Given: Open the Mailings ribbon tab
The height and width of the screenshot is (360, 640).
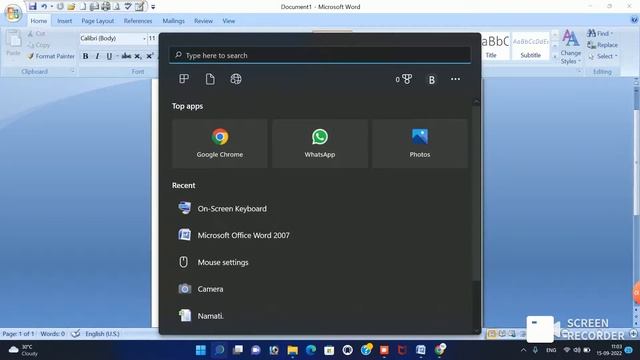Looking at the screenshot, I should (173, 21).
